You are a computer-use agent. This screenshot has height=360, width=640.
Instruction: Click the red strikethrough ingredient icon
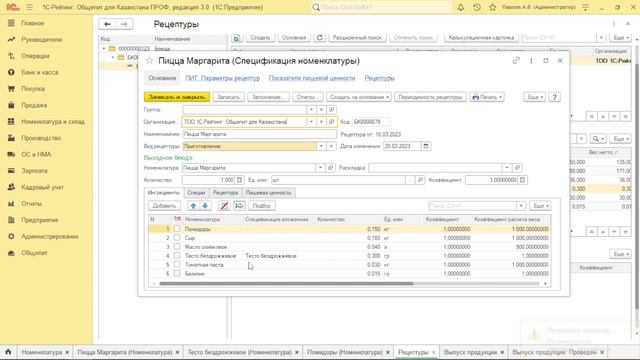click(224, 206)
